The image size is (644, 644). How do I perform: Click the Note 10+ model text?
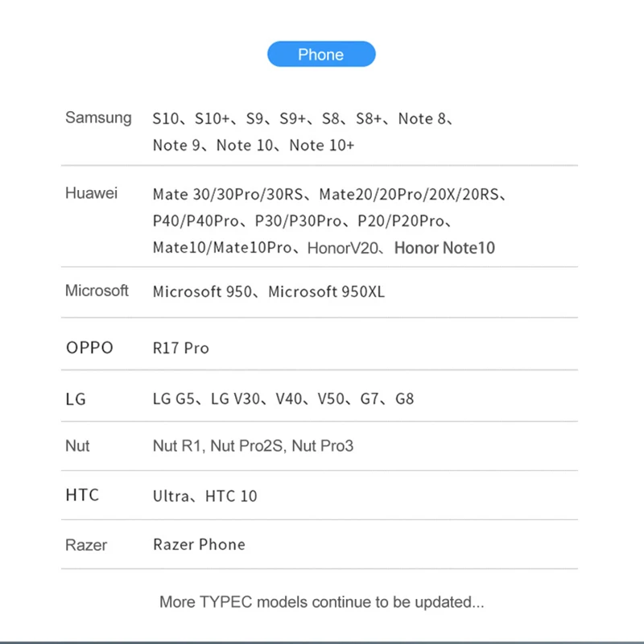click(x=321, y=146)
